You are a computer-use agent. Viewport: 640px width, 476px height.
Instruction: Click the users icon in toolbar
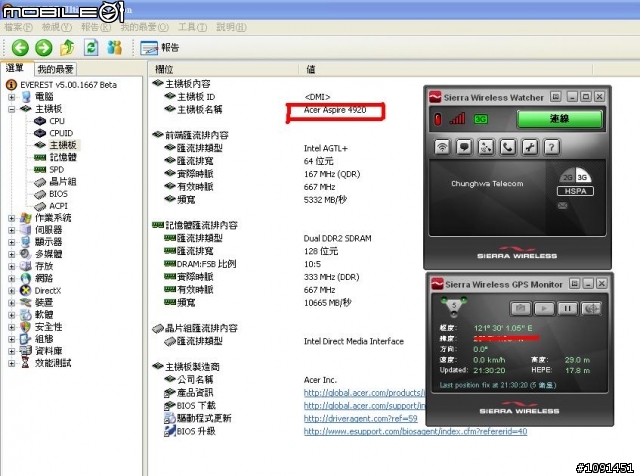(x=115, y=48)
